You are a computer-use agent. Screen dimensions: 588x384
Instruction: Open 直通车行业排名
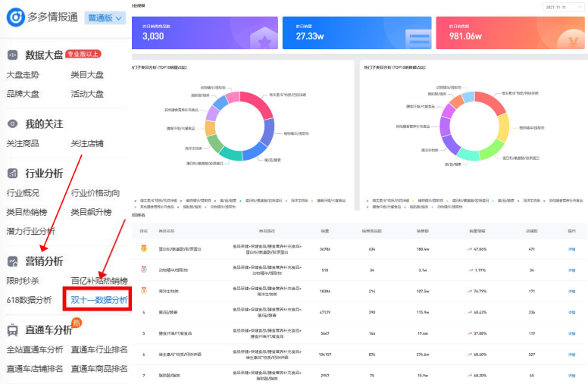point(99,349)
